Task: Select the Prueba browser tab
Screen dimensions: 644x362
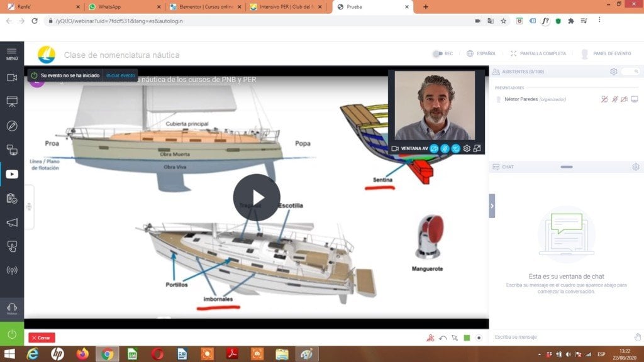Action: pyautogui.click(x=372, y=6)
